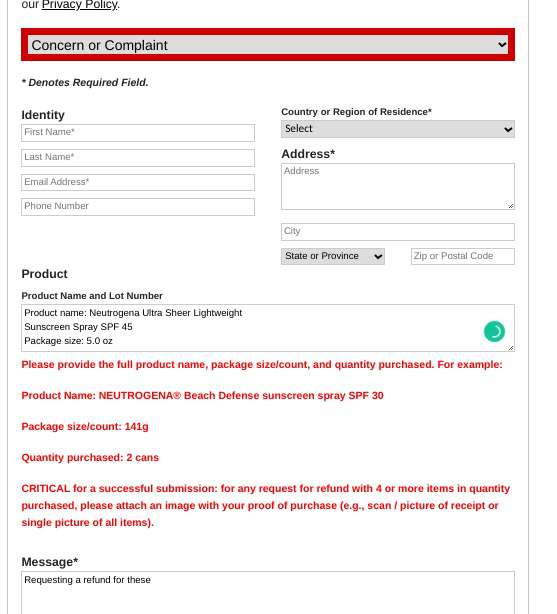The height and width of the screenshot is (614, 557).
Task: Click resize handle of Address textarea
Action: click(x=511, y=206)
